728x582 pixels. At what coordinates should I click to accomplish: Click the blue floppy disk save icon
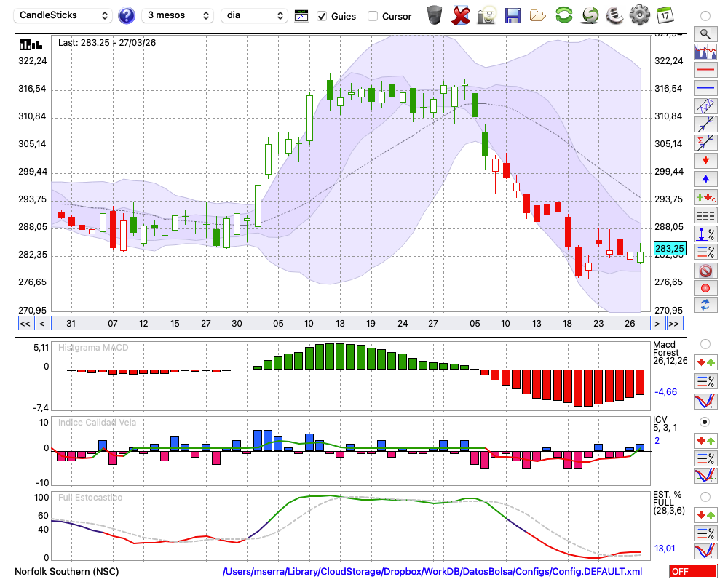(x=513, y=15)
